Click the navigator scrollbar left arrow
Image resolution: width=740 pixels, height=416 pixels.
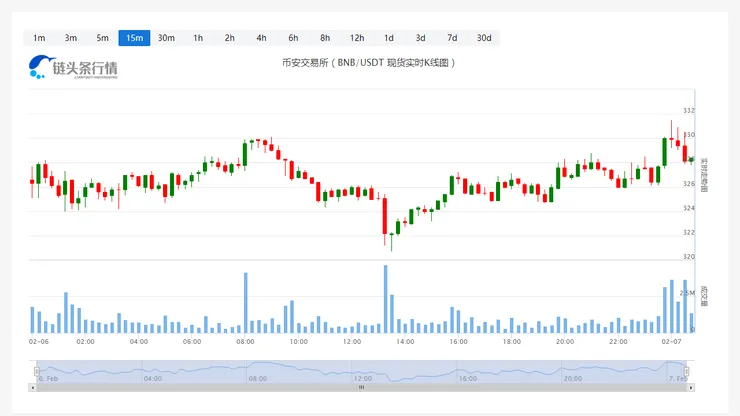(x=33, y=388)
